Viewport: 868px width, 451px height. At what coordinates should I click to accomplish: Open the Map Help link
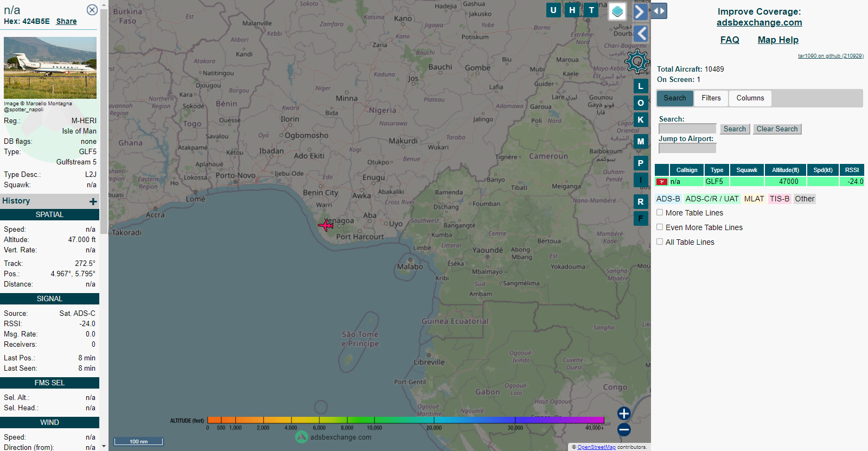[x=778, y=40]
